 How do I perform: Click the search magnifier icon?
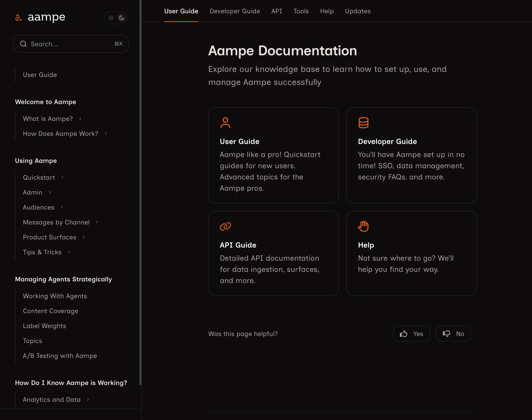point(24,44)
